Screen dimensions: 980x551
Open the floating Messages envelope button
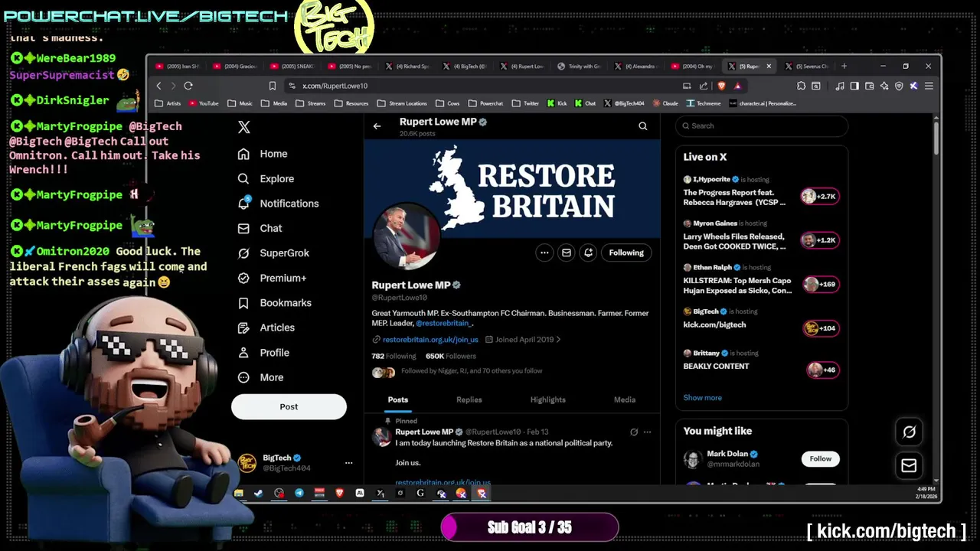point(909,465)
